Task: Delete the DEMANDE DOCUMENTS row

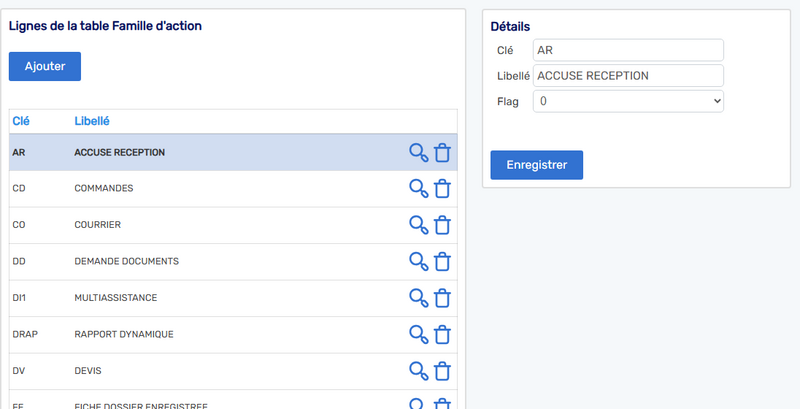Action: [442, 262]
